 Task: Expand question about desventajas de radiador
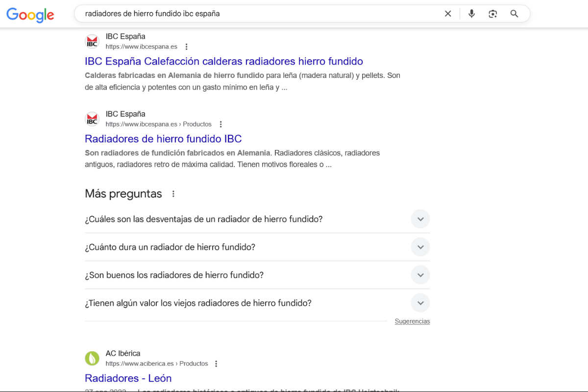pos(420,219)
